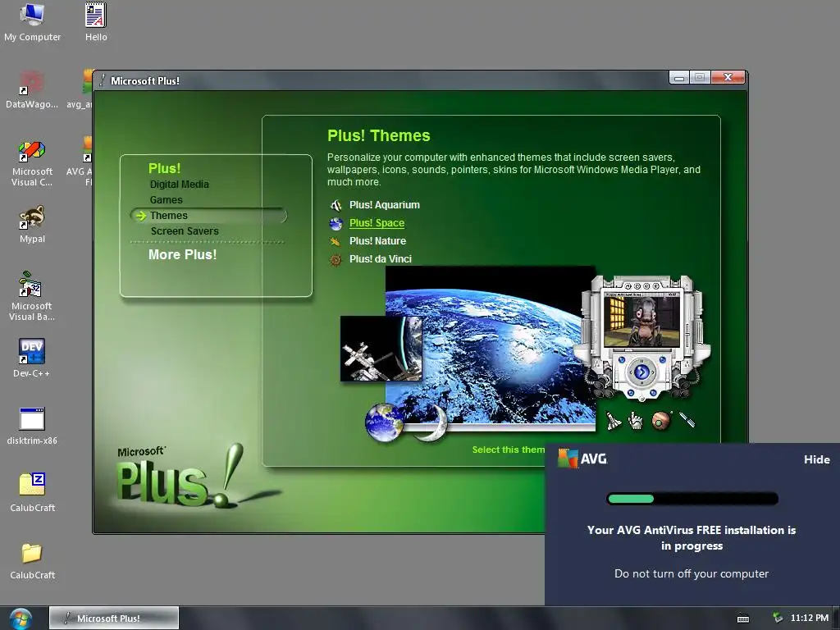Select the Digital Media menu item
This screenshot has height=630, width=840.
tap(180, 185)
